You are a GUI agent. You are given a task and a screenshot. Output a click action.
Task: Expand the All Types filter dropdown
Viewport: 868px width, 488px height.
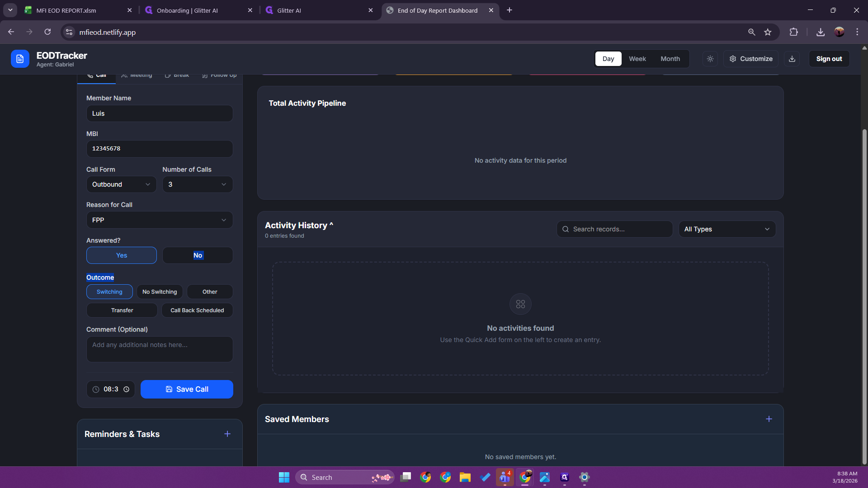(726, 229)
